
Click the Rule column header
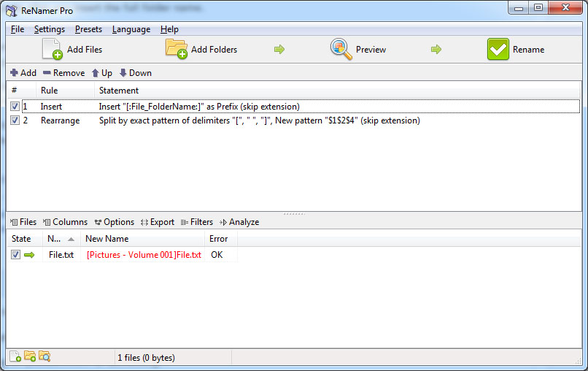pyautogui.click(x=65, y=91)
